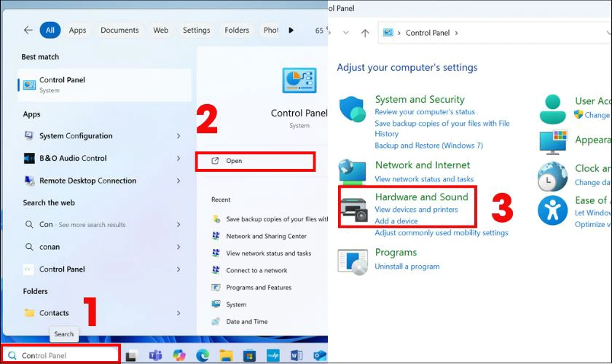Image resolution: width=612 pixels, height=364 pixels.
Task: Switch to the Web filter tab
Action: click(160, 30)
